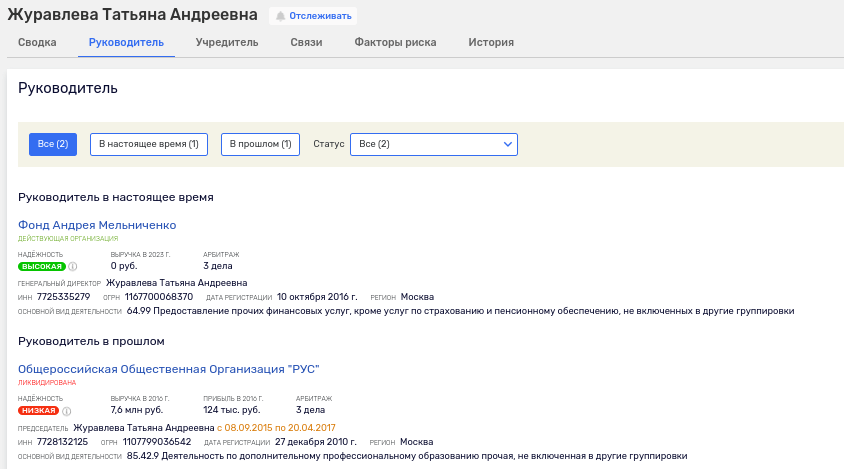The image size is (844, 469).
Task: Click info icon beside ВЫСОКАЯ reliability badge
Action: coord(73,267)
